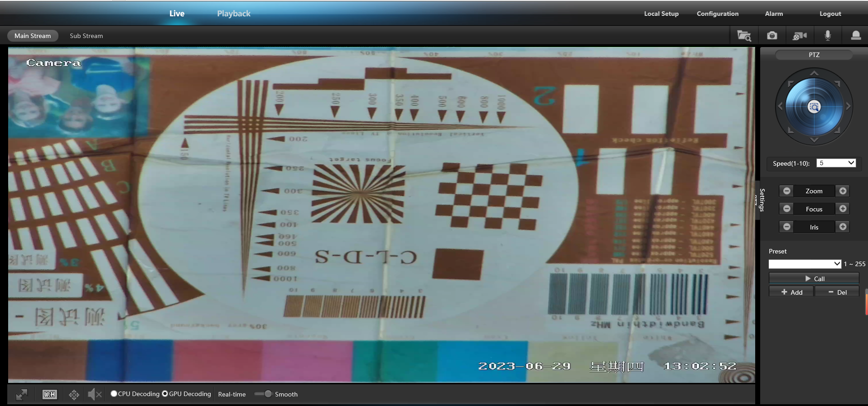Expand the Preset number dropdown
Viewport: 868px width, 406px height.
[x=805, y=264]
